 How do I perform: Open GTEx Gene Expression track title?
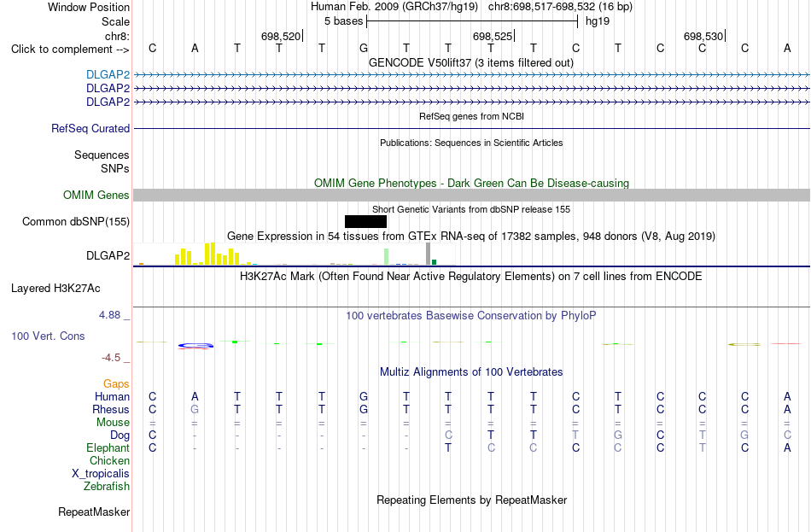pos(471,236)
